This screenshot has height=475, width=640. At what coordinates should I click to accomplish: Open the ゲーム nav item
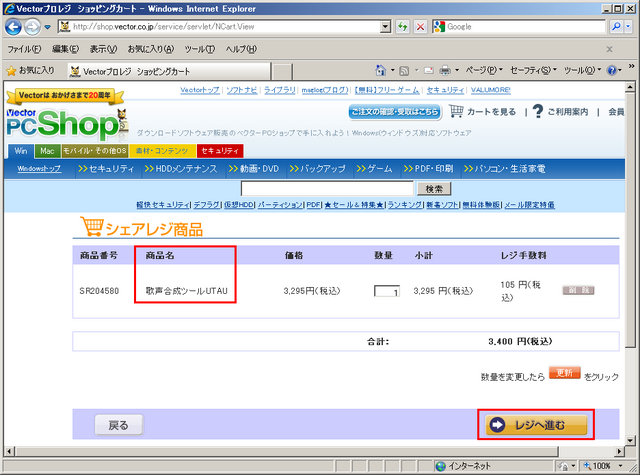point(374,169)
